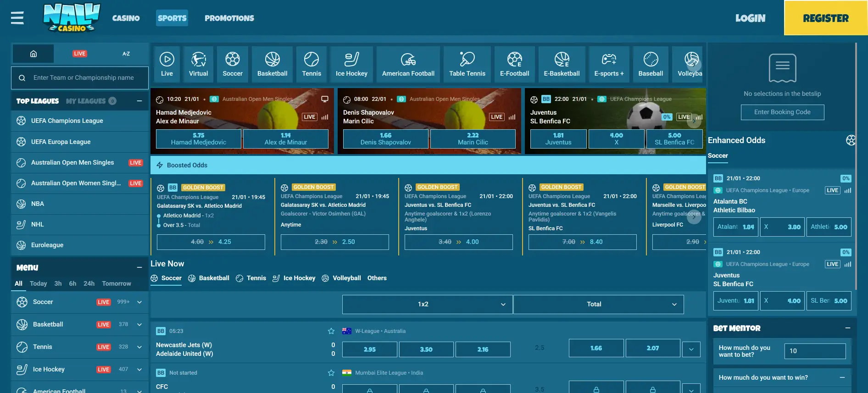Favorite the CFC match star icon
This screenshot has width=868, height=393.
(331, 373)
